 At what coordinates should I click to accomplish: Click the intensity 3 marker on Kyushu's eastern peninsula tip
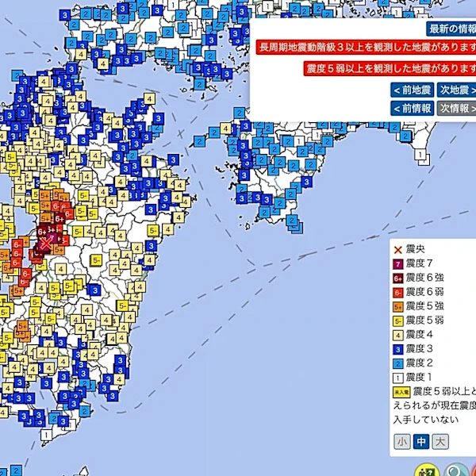173,159
